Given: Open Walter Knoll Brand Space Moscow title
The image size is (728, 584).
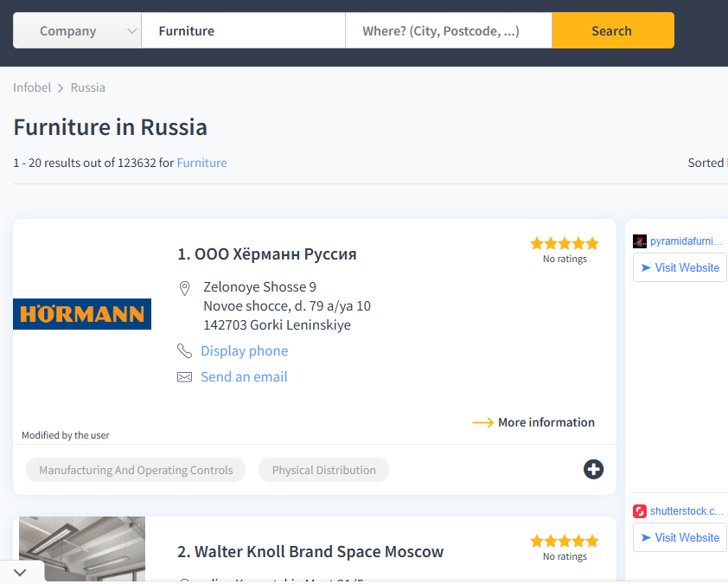Looking at the screenshot, I should pyautogui.click(x=310, y=551).
